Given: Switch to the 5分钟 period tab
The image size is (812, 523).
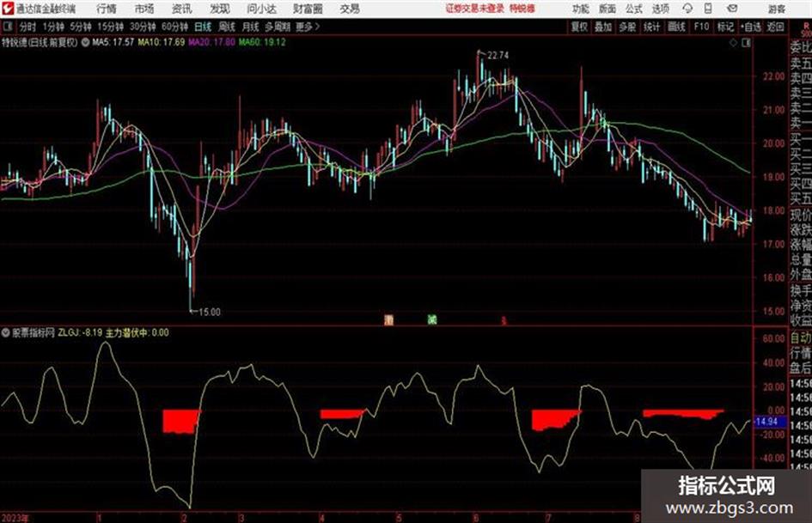Looking at the screenshot, I should click(x=81, y=27).
